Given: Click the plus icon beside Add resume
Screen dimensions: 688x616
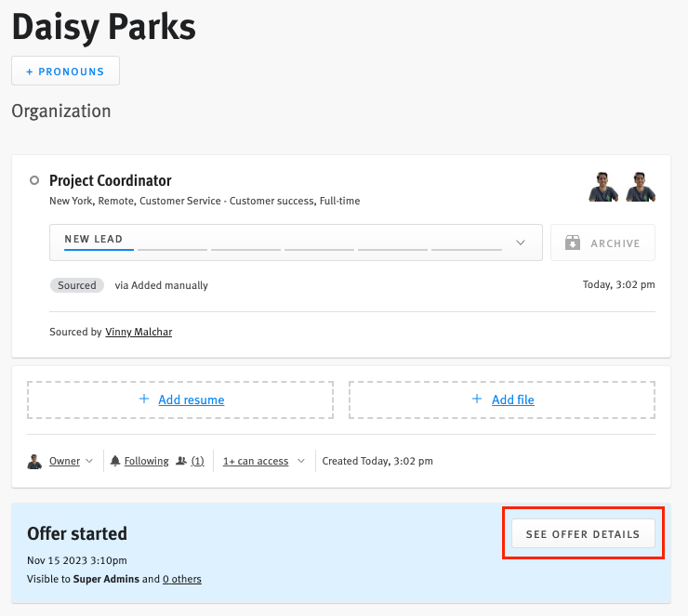Looking at the screenshot, I should pyautogui.click(x=143, y=400).
